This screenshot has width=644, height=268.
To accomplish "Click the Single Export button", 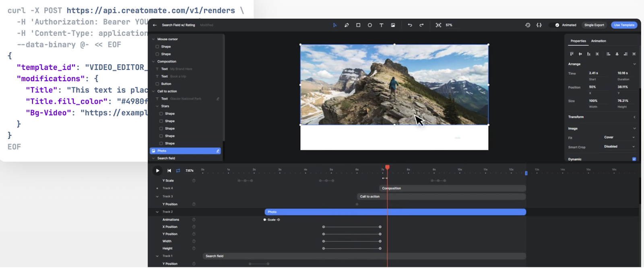I will [x=594, y=25].
